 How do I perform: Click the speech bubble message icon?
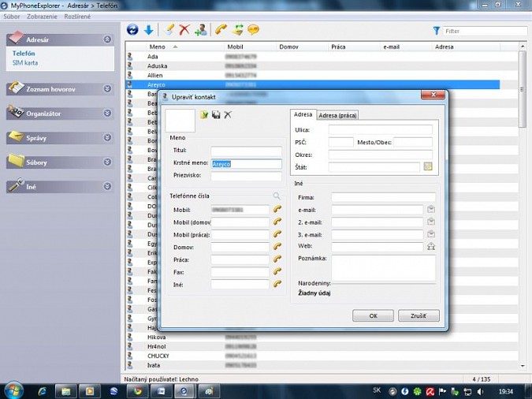tap(254, 30)
